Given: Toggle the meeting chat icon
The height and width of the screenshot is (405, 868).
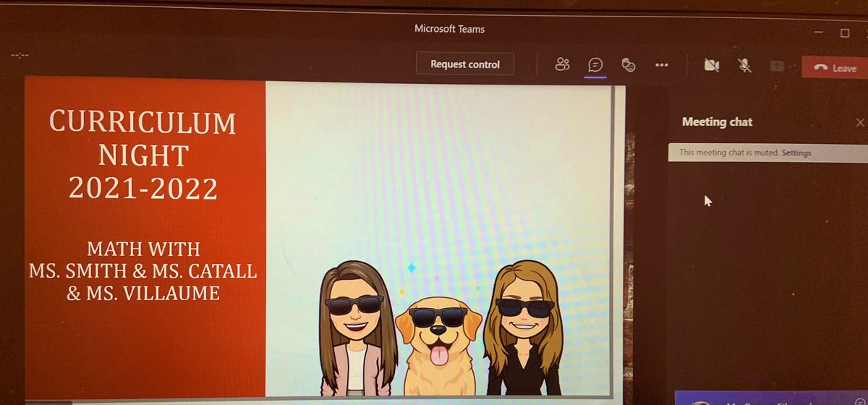Looking at the screenshot, I should point(595,65).
